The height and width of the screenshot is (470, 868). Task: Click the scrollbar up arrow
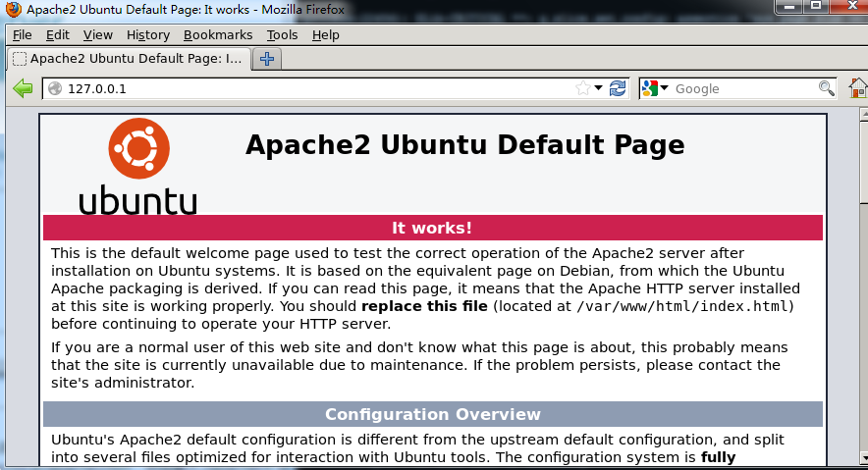pos(863,115)
